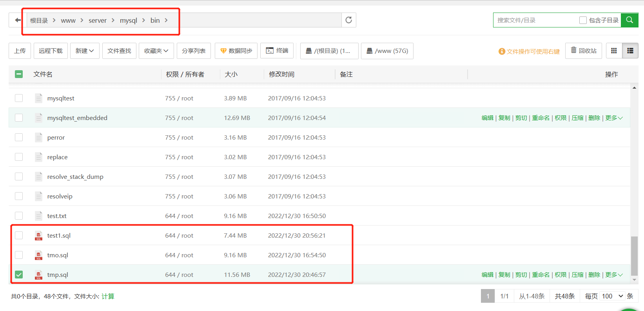Image resolution: width=644 pixels, height=311 pixels.
Task: Toggle the select-all header checkbox
Action: coord(19,74)
